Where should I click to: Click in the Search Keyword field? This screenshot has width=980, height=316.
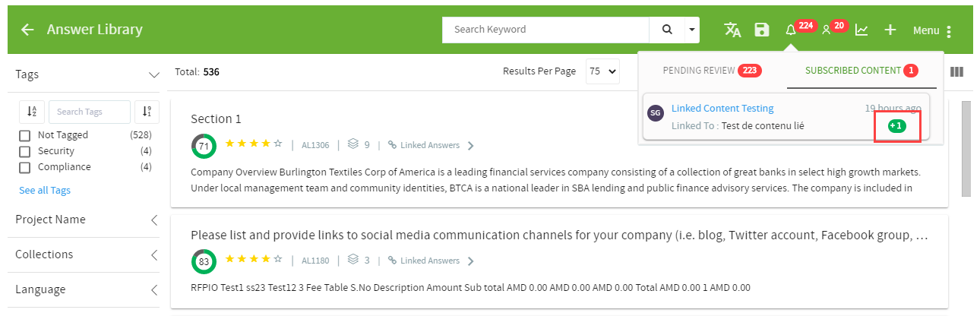point(545,30)
